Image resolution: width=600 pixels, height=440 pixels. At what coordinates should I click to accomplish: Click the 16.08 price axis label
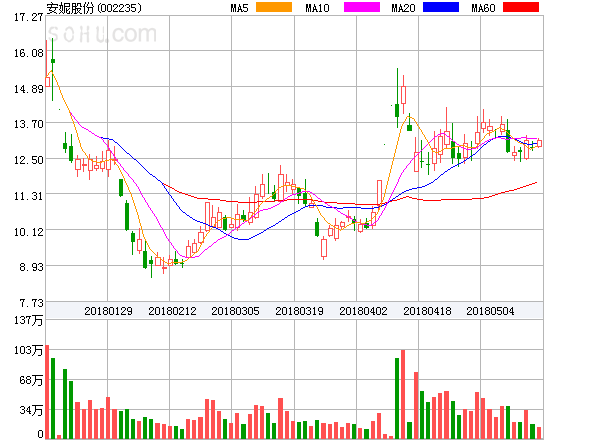[x=28, y=53]
